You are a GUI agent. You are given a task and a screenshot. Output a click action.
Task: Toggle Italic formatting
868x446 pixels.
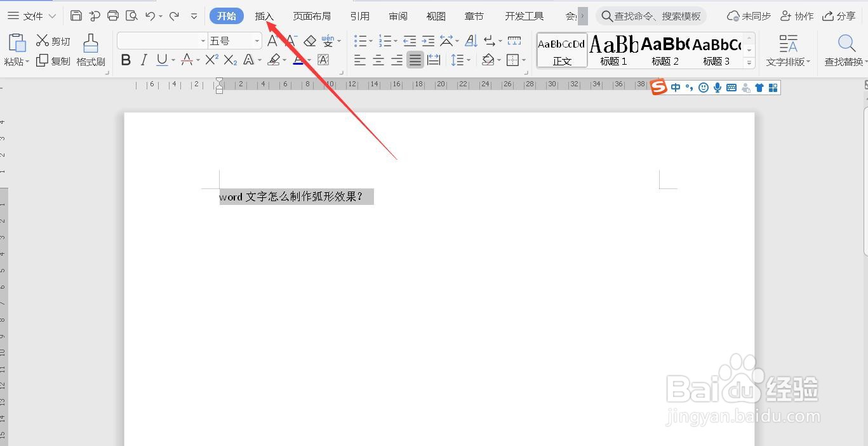[144, 60]
